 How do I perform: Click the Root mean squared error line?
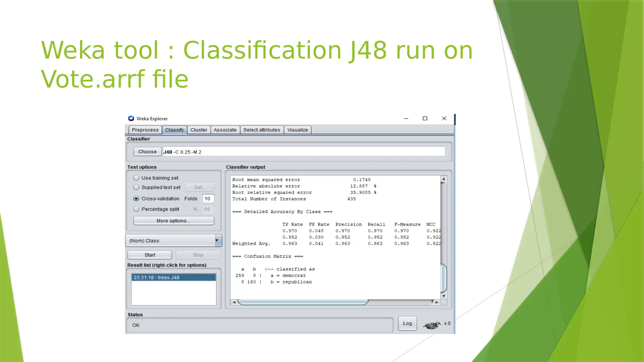301,180
